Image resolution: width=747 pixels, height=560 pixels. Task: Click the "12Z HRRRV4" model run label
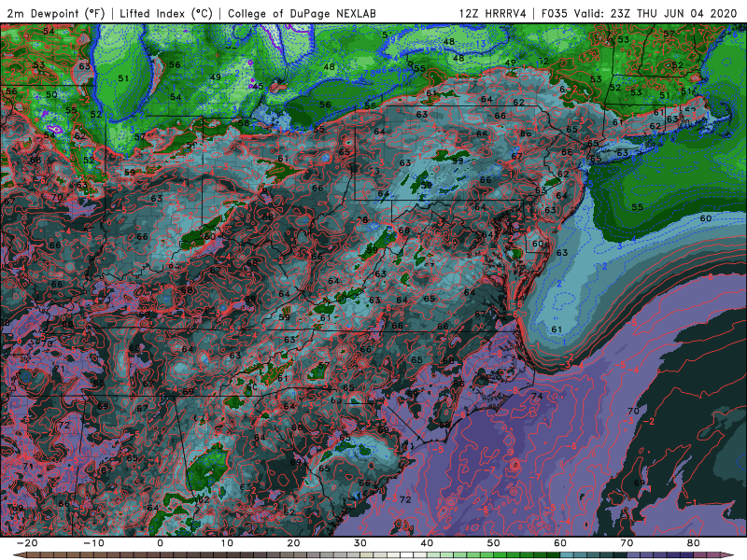pos(493,13)
